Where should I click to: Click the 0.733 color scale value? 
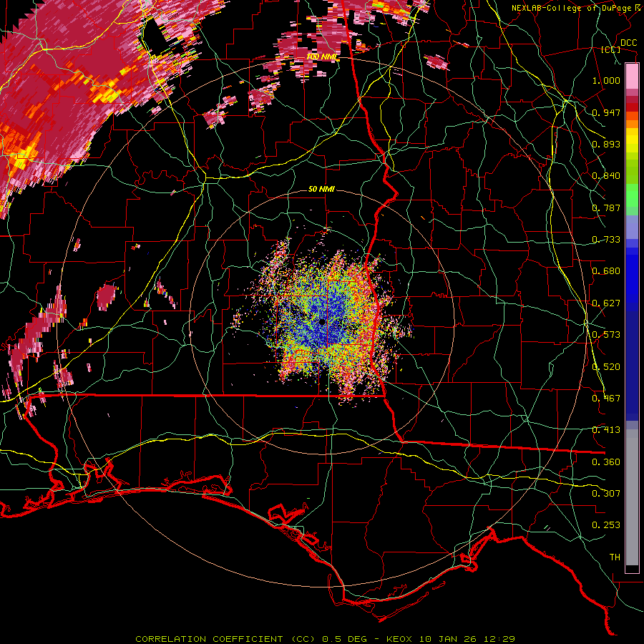point(606,240)
